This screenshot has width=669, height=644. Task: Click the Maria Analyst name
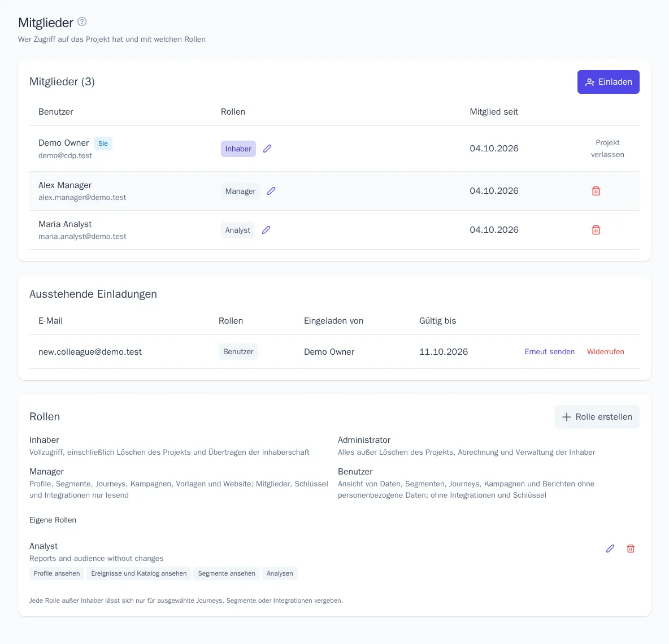tap(65, 224)
